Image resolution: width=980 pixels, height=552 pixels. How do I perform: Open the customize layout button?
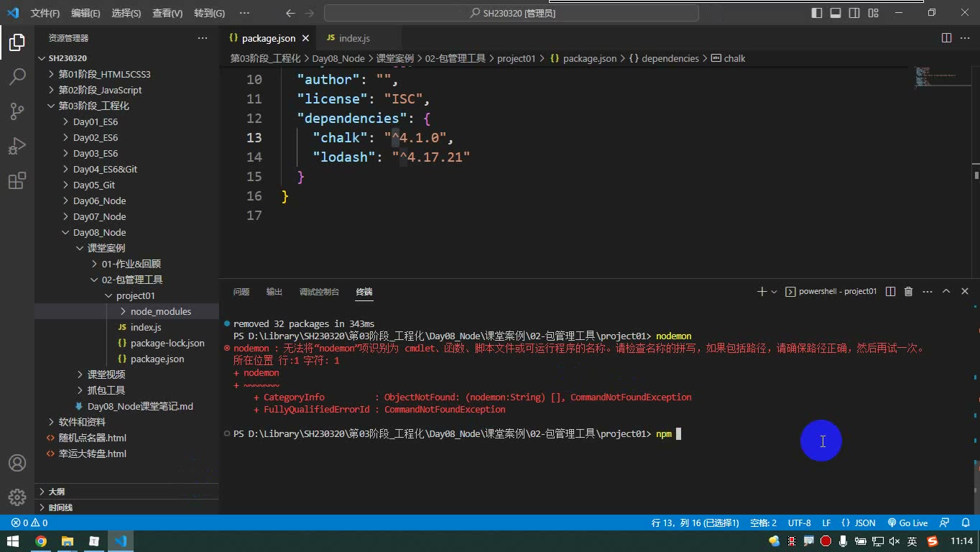pyautogui.click(x=873, y=13)
